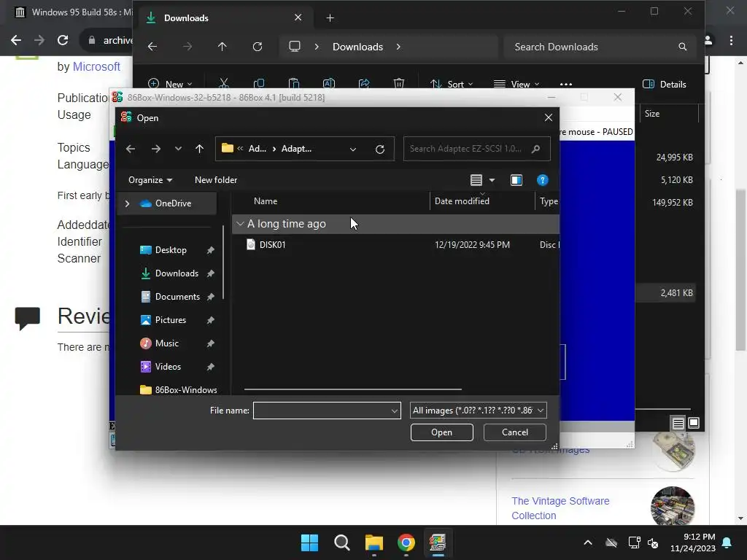Select Music in navigation pane
The image size is (747, 560).
tap(167, 343)
